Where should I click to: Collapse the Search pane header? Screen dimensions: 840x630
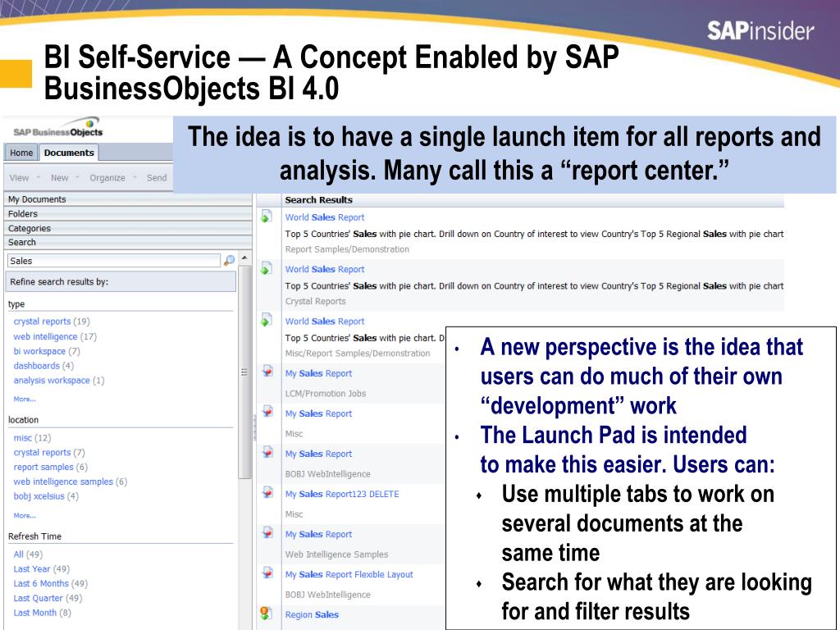(127, 242)
